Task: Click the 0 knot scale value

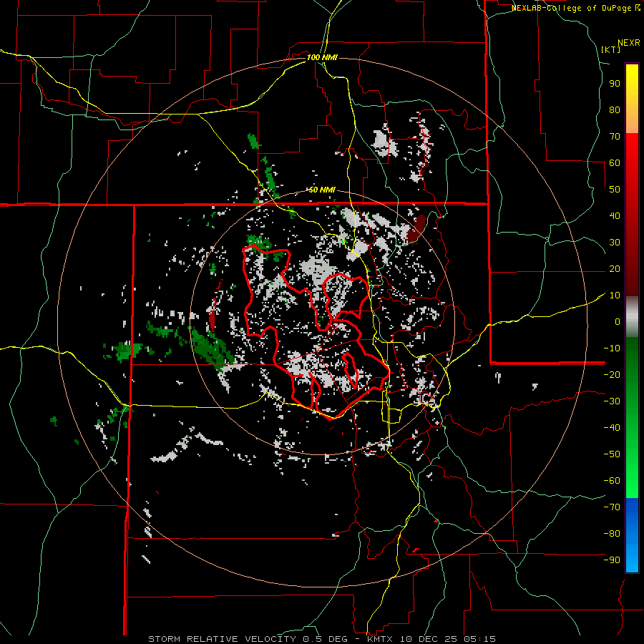Action: click(x=618, y=321)
